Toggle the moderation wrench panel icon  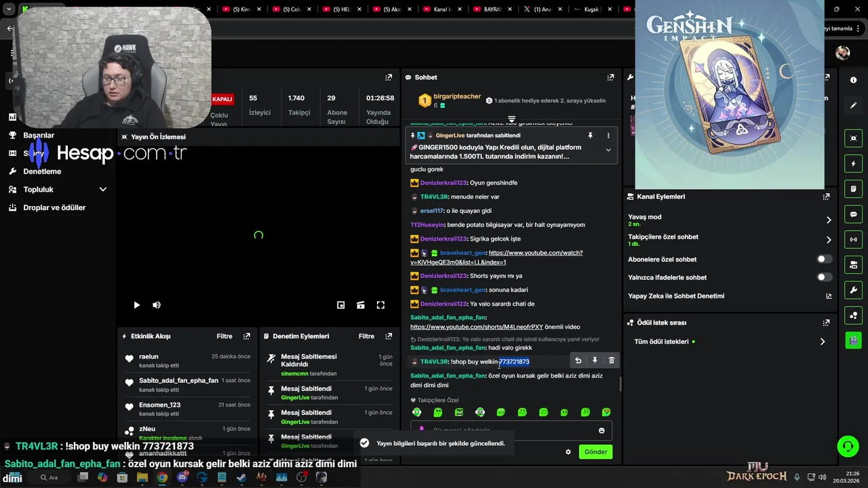tap(853, 290)
